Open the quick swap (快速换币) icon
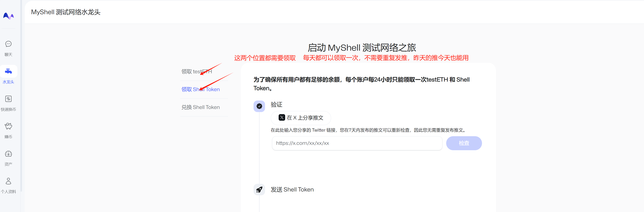 coord(8,99)
